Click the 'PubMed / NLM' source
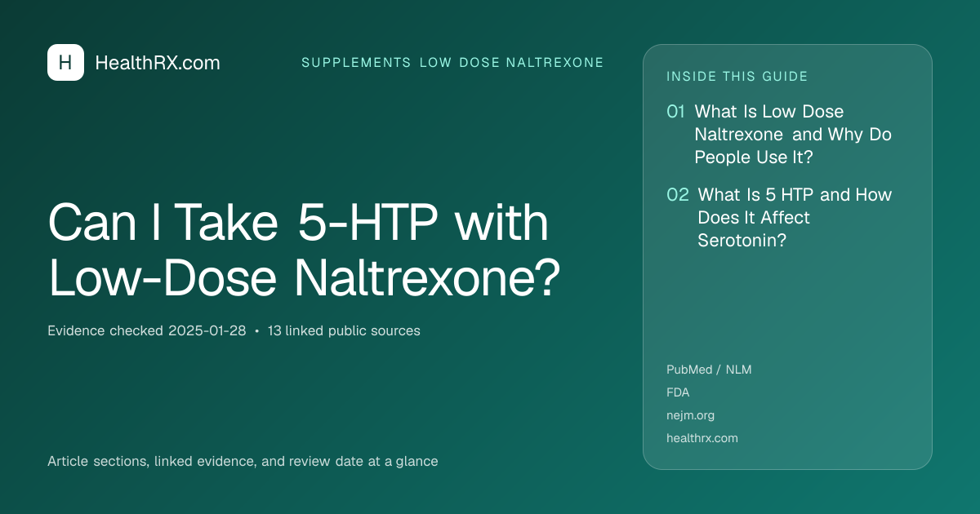 [709, 370]
